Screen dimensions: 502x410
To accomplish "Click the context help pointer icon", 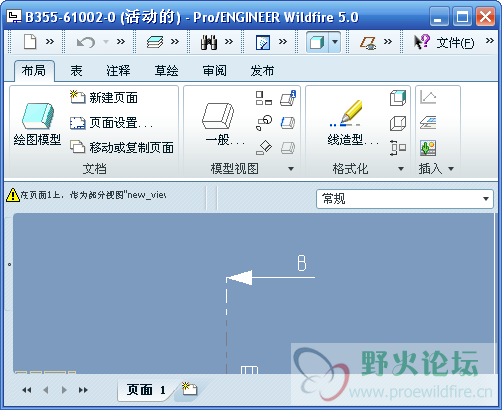I will point(422,42).
